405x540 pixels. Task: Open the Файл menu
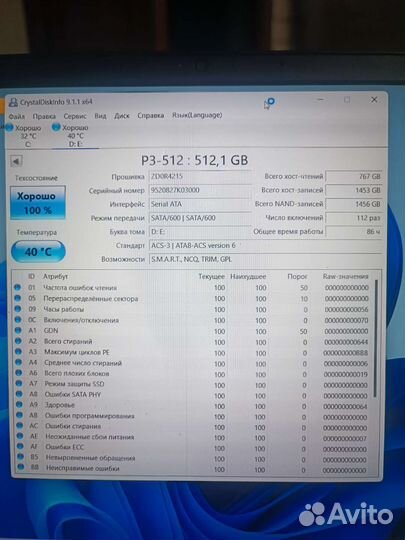(x=17, y=116)
